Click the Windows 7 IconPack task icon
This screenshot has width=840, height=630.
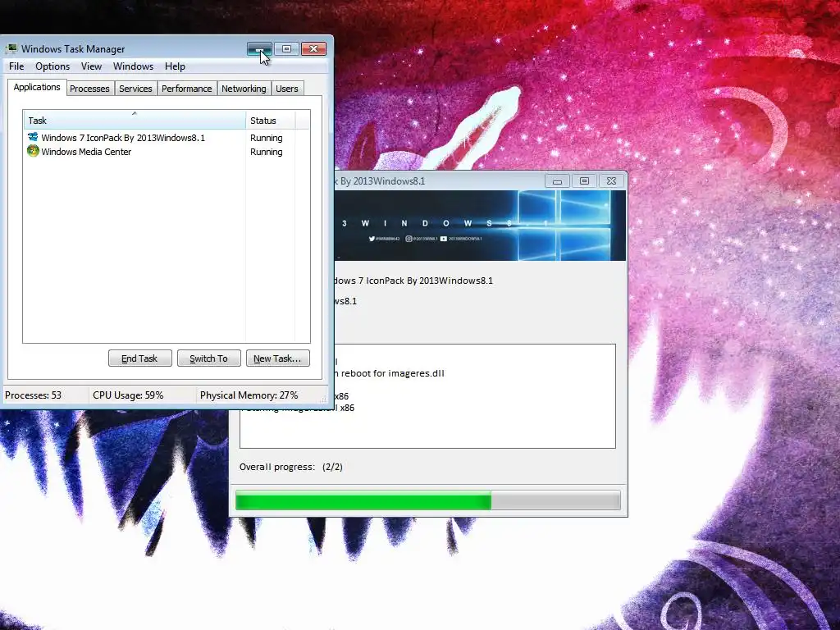(x=33, y=137)
